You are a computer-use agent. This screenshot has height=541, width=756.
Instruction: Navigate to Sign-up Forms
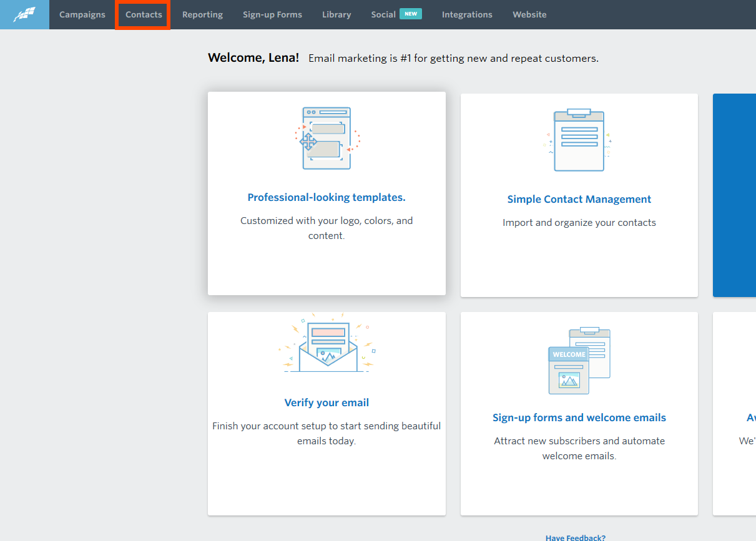click(272, 14)
